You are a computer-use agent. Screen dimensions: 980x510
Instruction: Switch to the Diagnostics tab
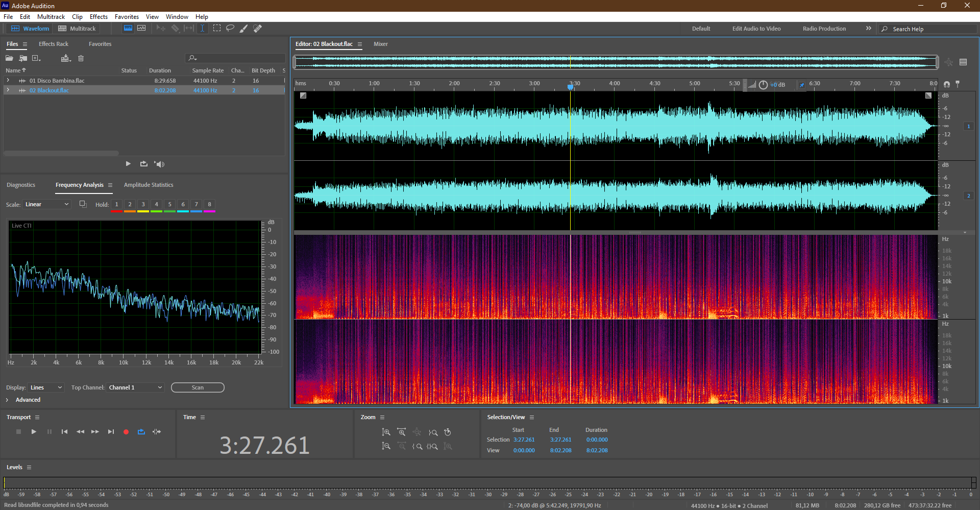tap(21, 185)
